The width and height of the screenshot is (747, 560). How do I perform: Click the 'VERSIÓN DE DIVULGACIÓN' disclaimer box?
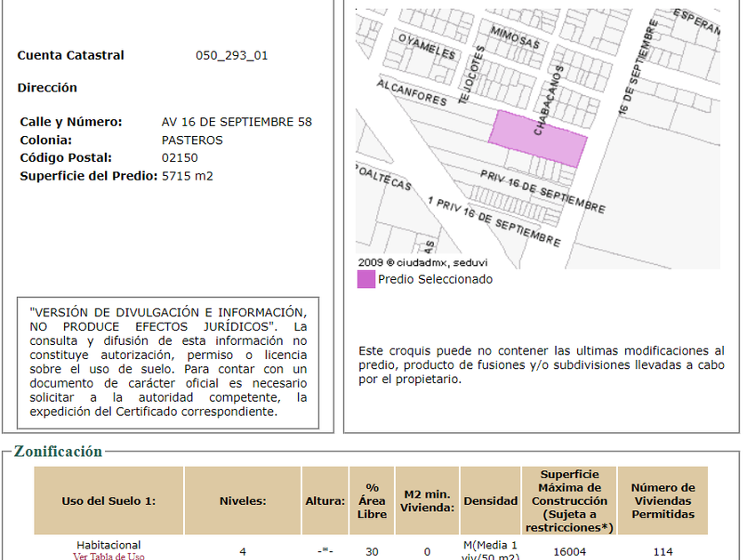point(168,363)
